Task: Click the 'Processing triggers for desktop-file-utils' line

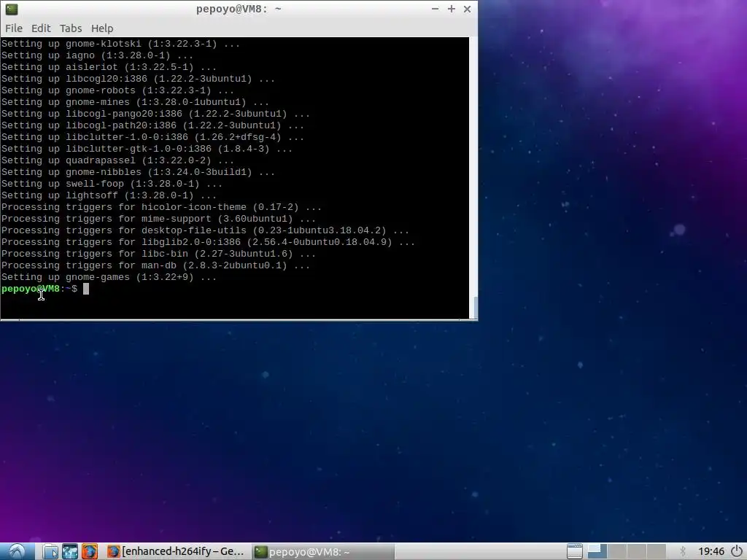Action: coord(205,230)
